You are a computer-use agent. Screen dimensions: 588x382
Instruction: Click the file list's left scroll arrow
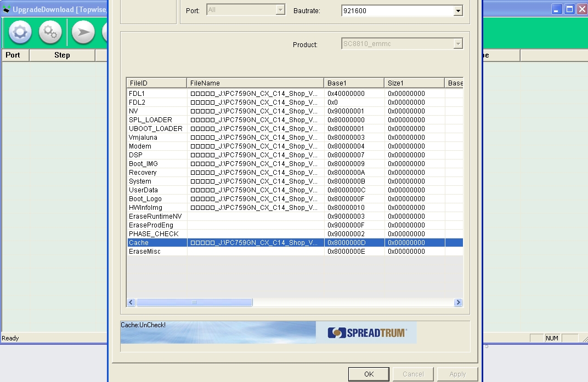131,303
